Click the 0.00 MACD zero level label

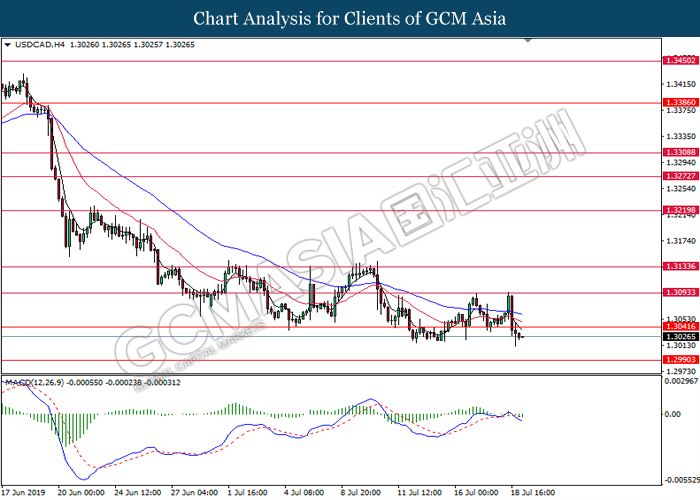point(672,414)
